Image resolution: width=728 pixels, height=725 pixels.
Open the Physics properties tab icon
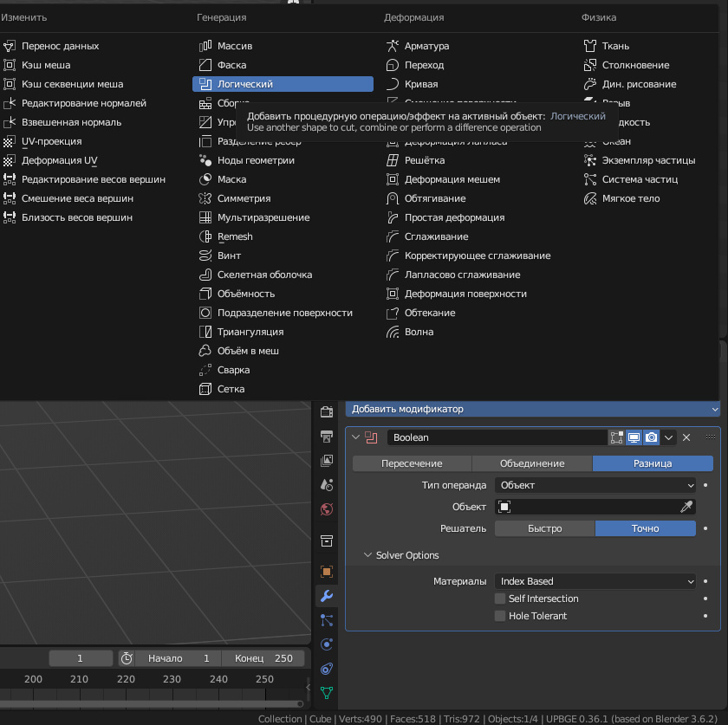pos(327,644)
